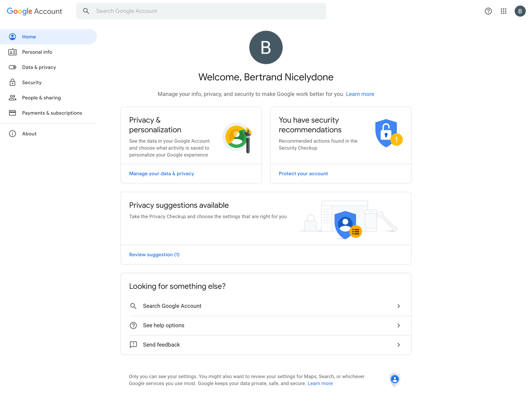
Task: Click the Payments & subscriptions card icon
Action: 13,113
